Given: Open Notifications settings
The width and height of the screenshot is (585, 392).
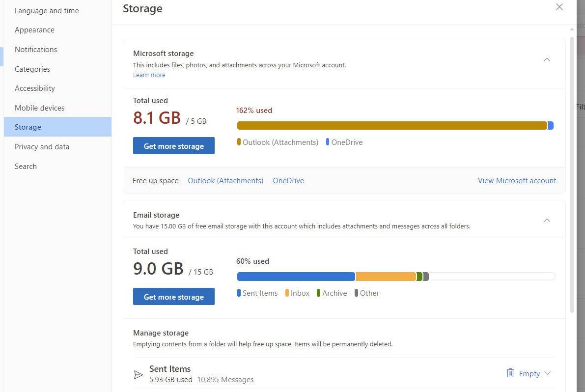Looking at the screenshot, I should (x=35, y=49).
